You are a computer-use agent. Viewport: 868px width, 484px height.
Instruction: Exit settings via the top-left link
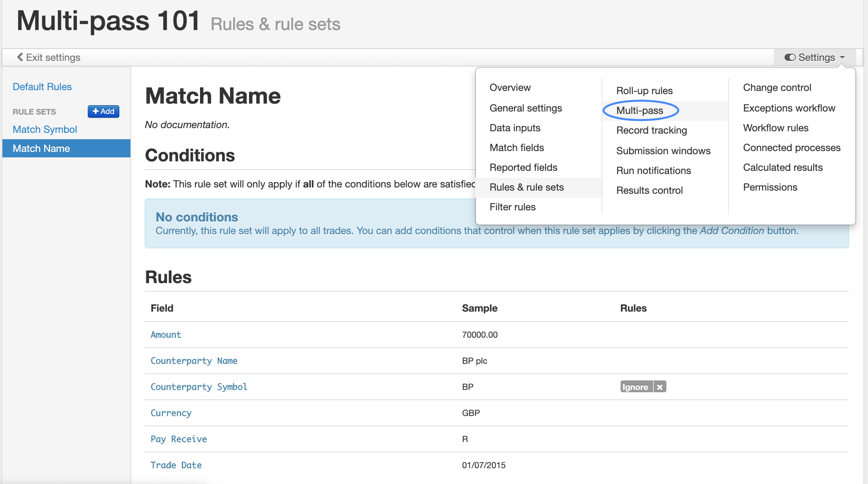[49, 57]
